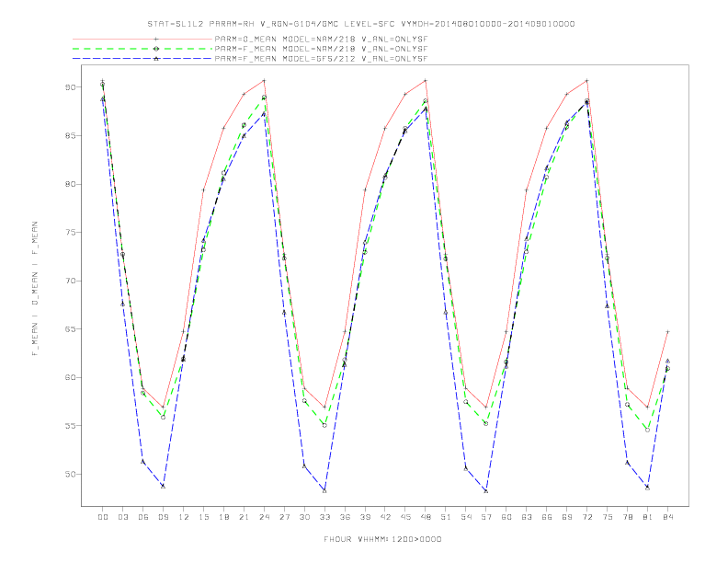
Task: Click red plus data point at hour 09
Action: [x=163, y=407]
